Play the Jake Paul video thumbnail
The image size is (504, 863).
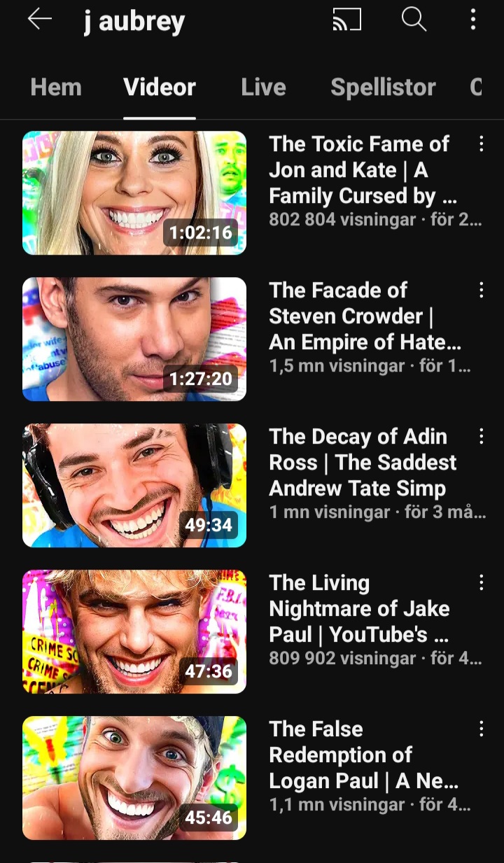(x=134, y=632)
